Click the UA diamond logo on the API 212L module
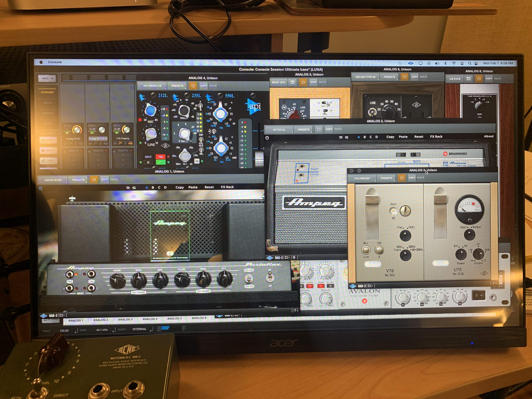532x399 pixels. tap(165, 146)
